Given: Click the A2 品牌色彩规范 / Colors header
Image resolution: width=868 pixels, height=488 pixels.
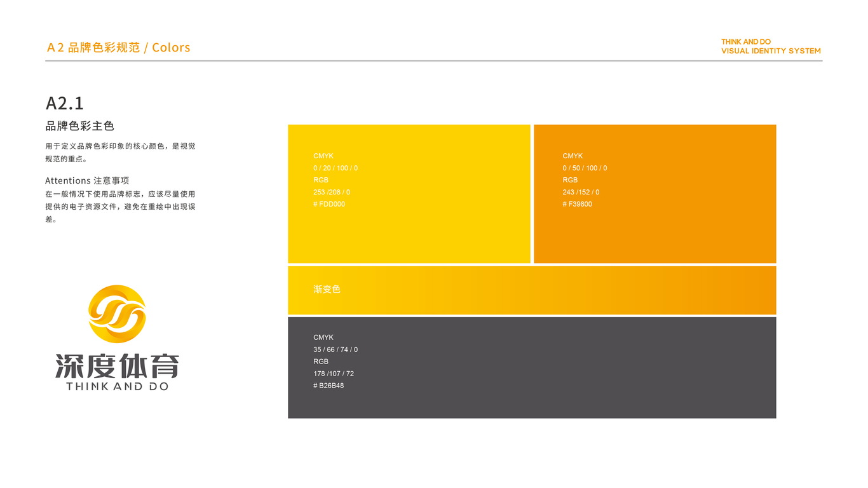Looking at the screenshot, I should click(118, 48).
